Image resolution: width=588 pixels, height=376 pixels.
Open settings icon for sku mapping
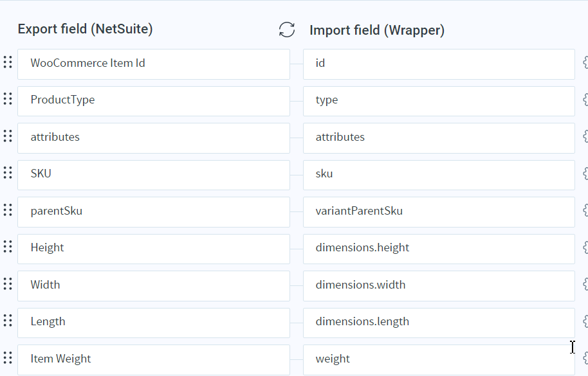click(585, 174)
